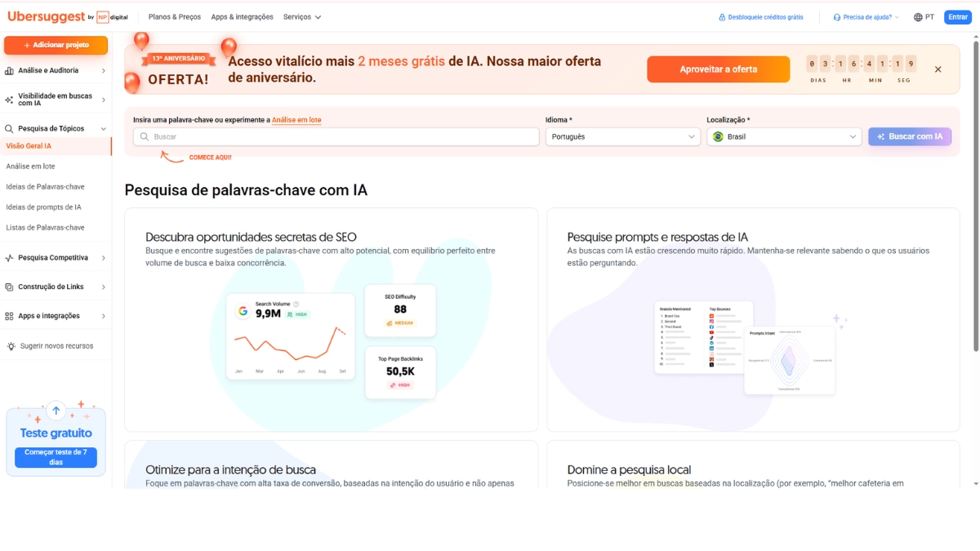
Task: Click Domine a pesquisa local heading
Action: (x=629, y=470)
